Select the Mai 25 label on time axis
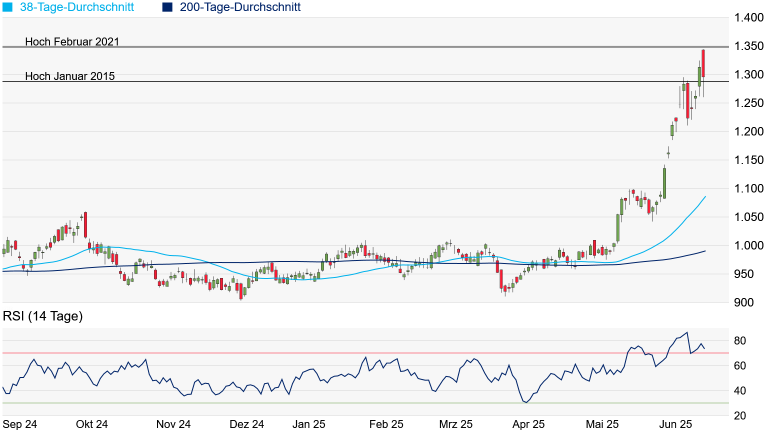 [604, 424]
